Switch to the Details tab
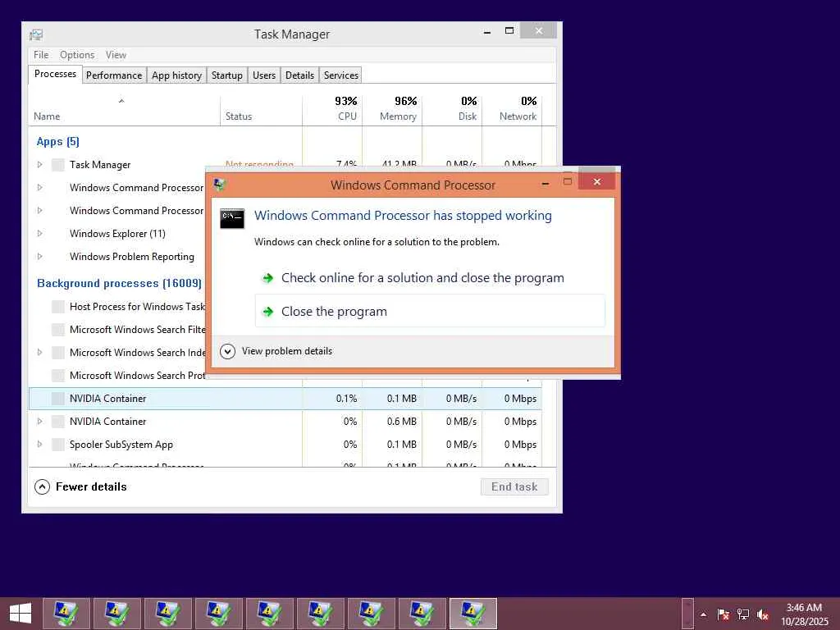840x630 pixels. click(300, 75)
